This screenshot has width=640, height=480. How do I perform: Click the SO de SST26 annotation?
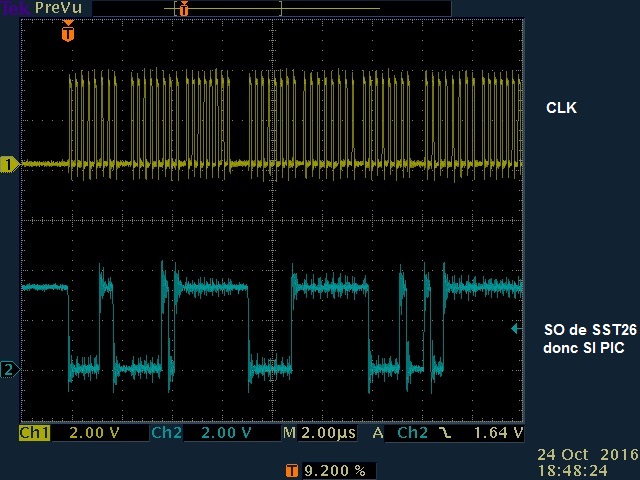[x=590, y=329]
